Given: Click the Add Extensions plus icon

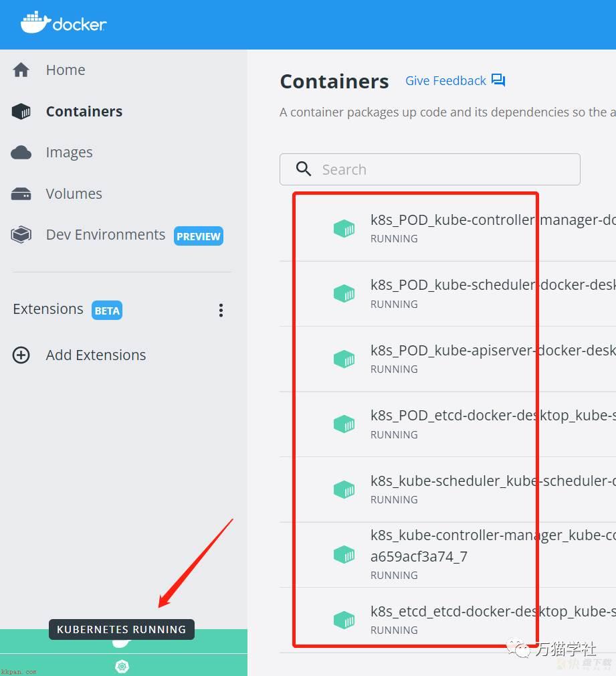Looking at the screenshot, I should click(21, 355).
